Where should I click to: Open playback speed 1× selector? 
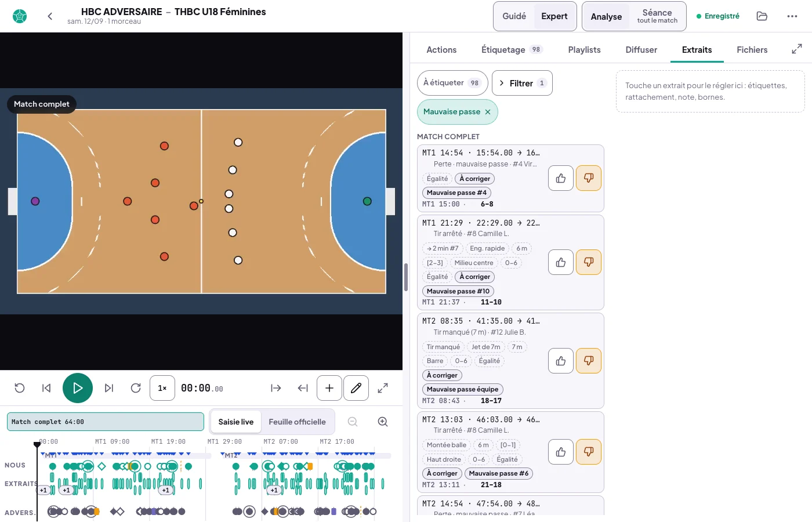[162, 388]
